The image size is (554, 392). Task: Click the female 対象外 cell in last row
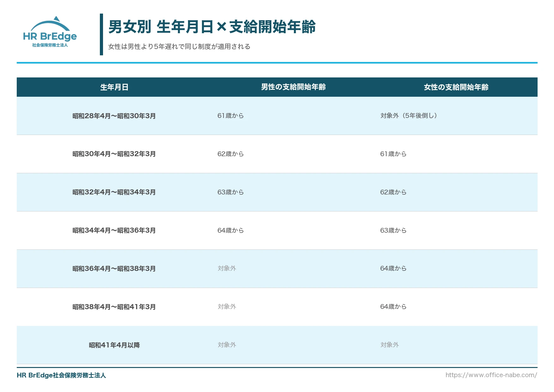pyautogui.click(x=389, y=345)
